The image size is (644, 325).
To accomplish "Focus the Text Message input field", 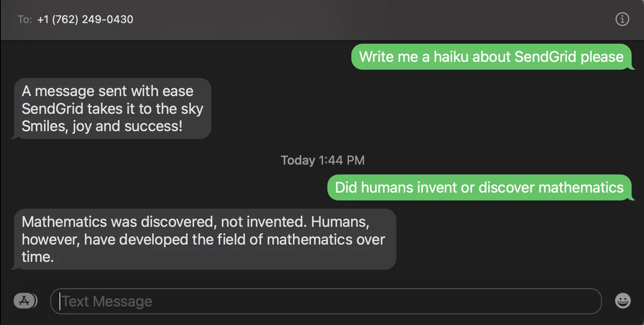I will [x=325, y=301].
